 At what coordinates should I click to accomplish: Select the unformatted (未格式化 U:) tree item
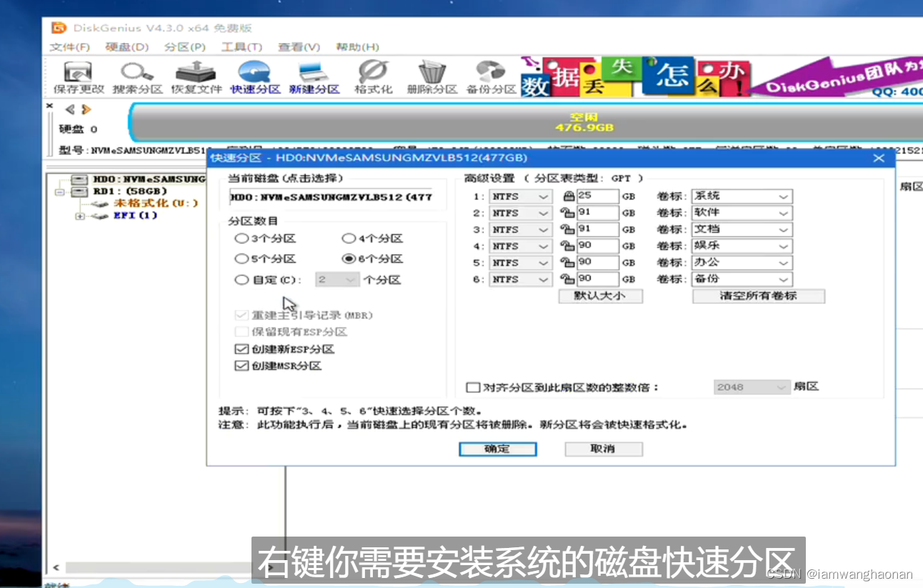[156, 204]
